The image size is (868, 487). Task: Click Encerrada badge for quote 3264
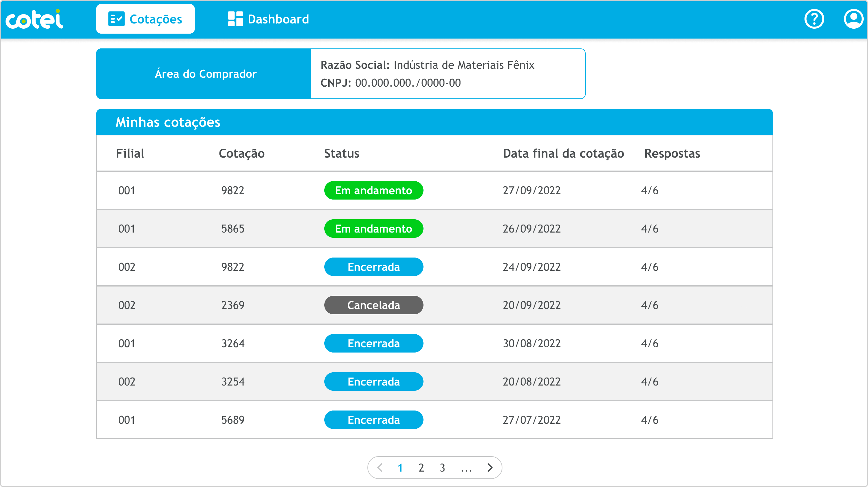click(x=373, y=343)
